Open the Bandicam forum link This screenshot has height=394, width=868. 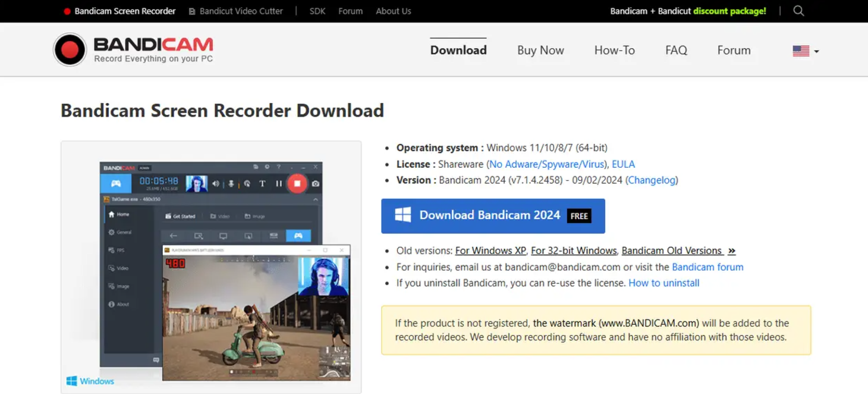707,267
